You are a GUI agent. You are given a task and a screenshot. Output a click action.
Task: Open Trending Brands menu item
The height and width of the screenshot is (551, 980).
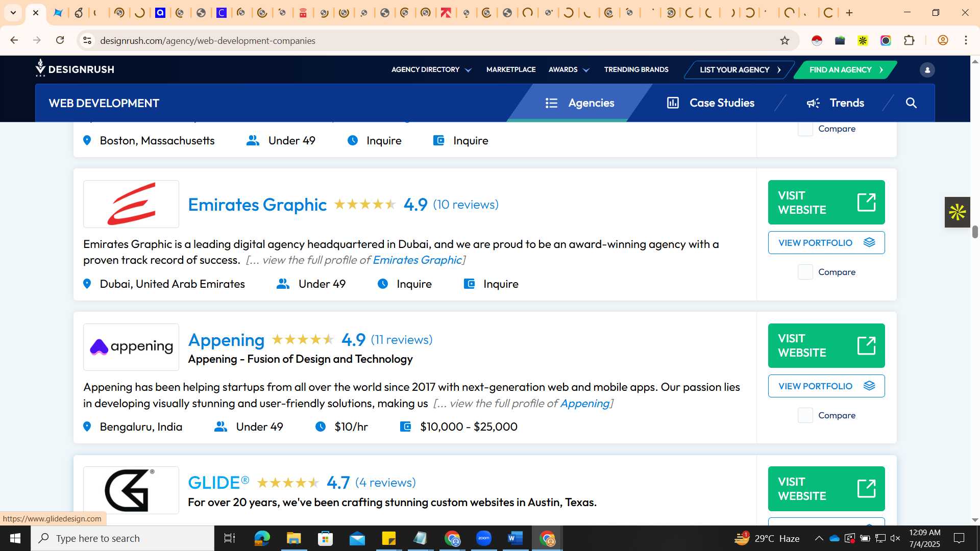(x=636, y=69)
